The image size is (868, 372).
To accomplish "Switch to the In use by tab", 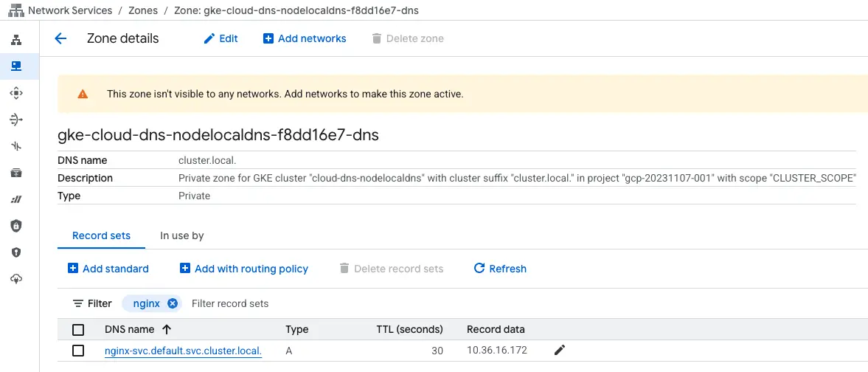I will click(181, 236).
